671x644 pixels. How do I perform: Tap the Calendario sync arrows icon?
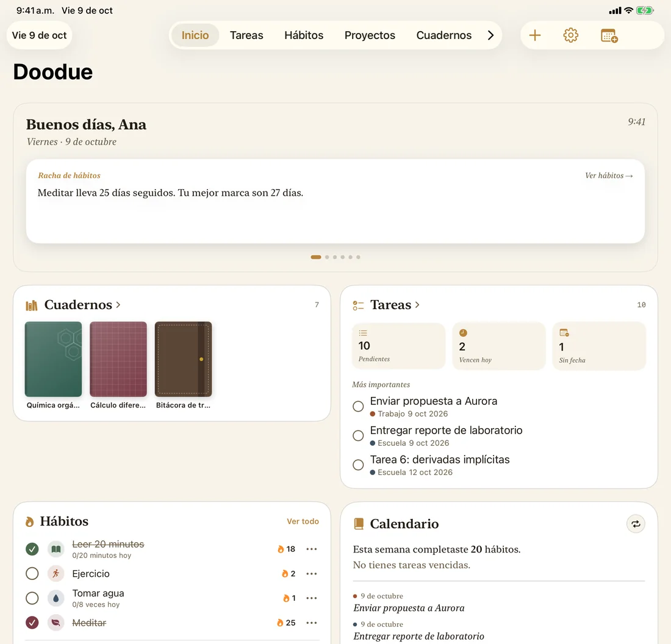(x=636, y=524)
